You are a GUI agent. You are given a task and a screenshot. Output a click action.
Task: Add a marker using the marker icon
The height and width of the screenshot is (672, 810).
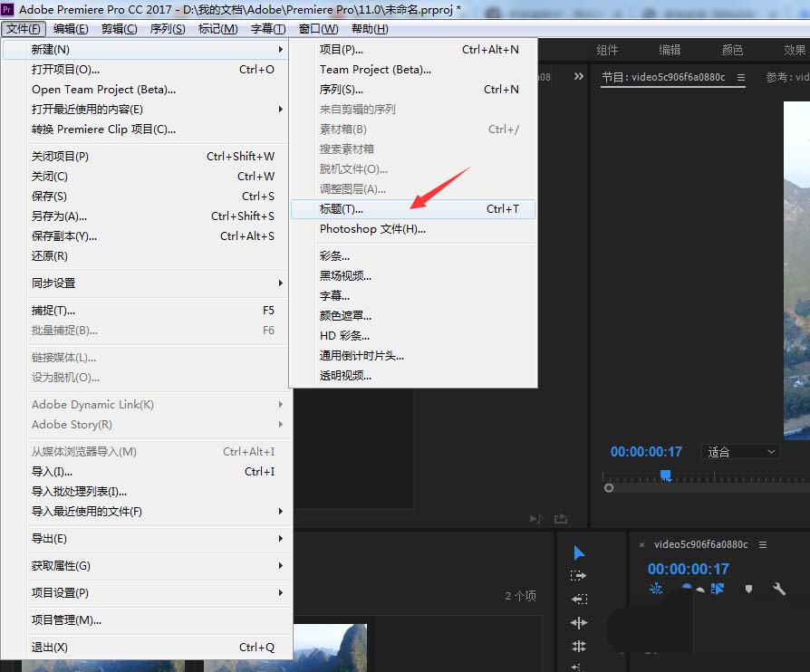coord(748,589)
